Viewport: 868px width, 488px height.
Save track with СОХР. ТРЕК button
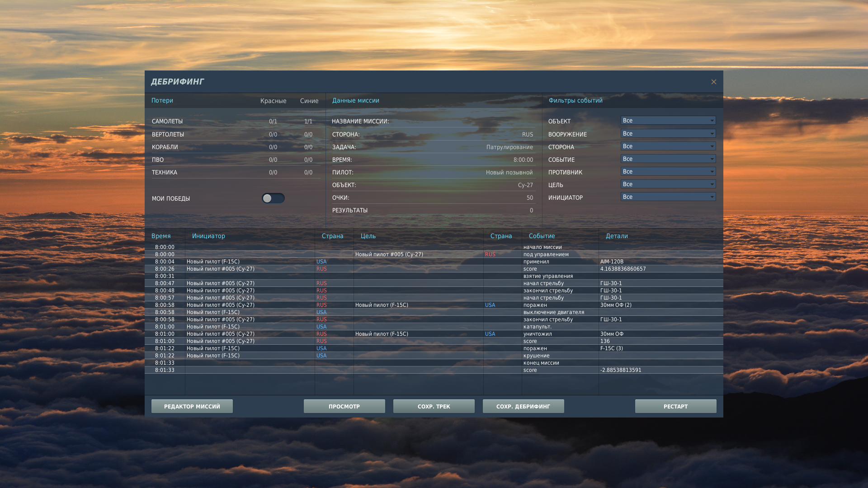pyautogui.click(x=434, y=406)
